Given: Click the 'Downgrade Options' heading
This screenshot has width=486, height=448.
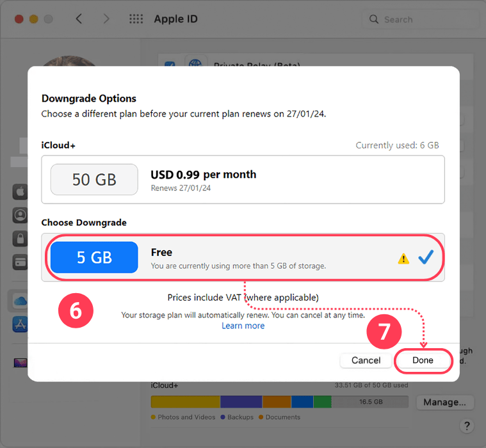Looking at the screenshot, I should tap(88, 99).
